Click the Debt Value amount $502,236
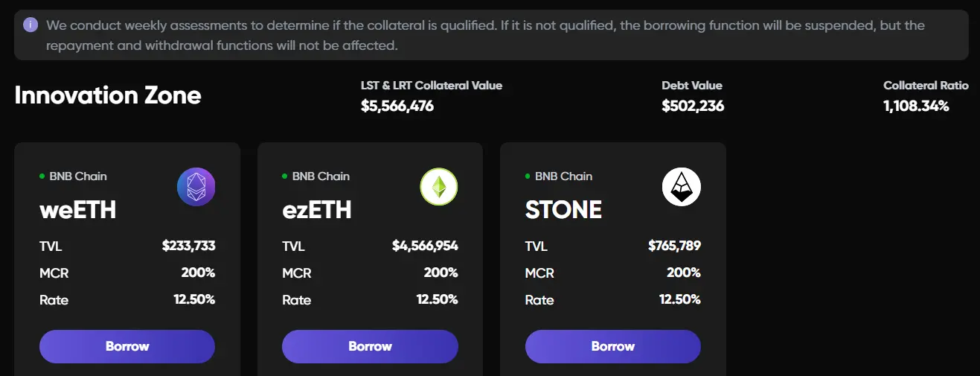Viewport: 980px width, 376px height. point(693,106)
